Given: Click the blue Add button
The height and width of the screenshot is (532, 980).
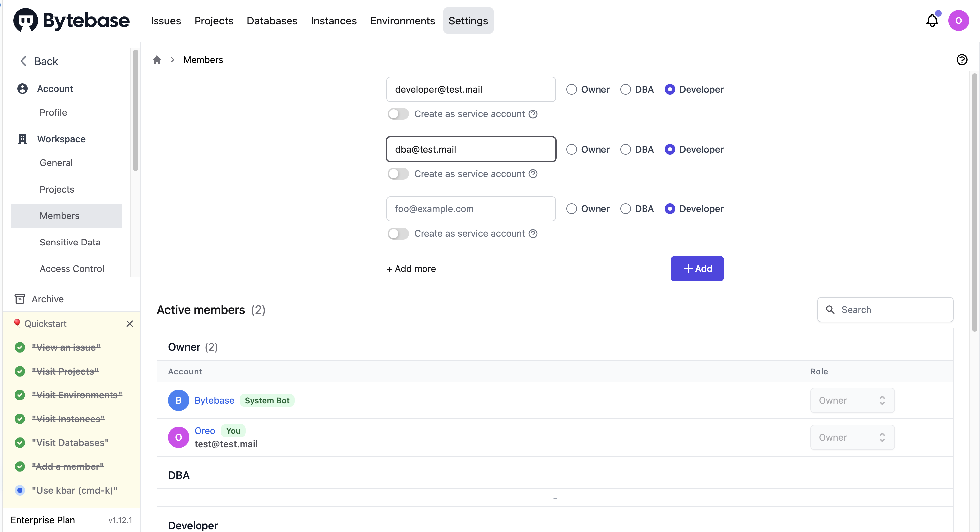Looking at the screenshot, I should (x=697, y=269).
